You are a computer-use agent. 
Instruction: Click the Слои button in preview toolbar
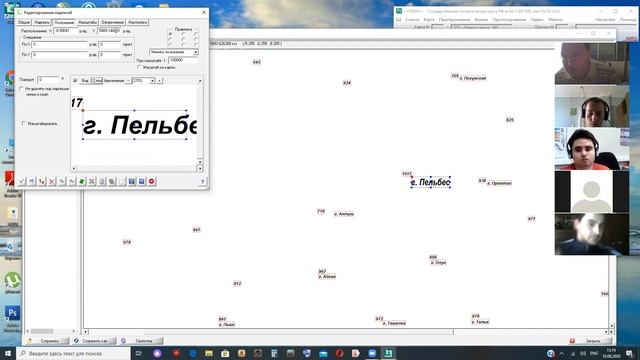pyautogui.click(x=97, y=81)
